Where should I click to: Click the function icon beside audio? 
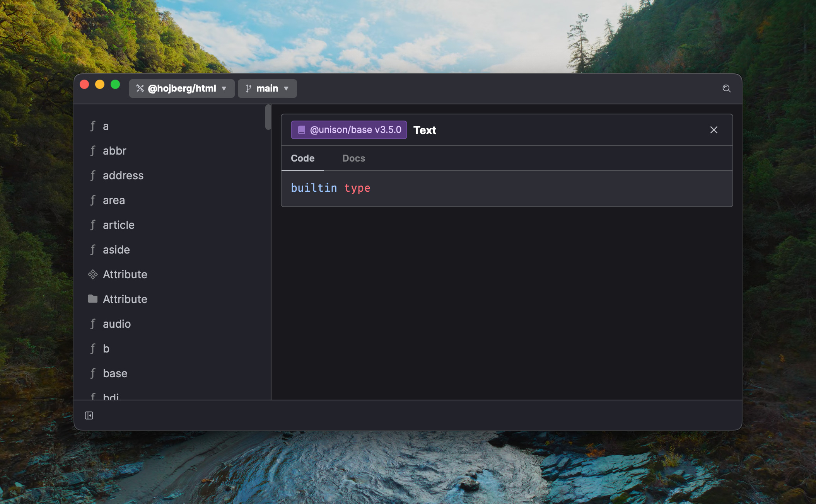click(x=93, y=324)
